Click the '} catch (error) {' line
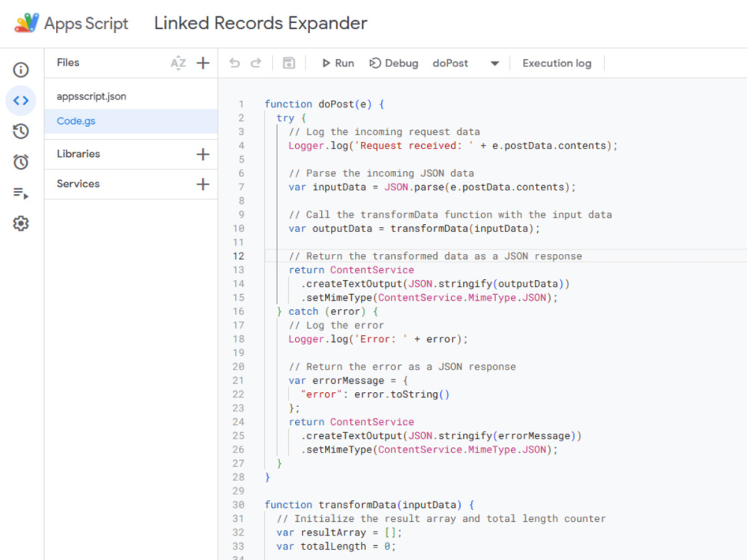 click(x=328, y=311)
